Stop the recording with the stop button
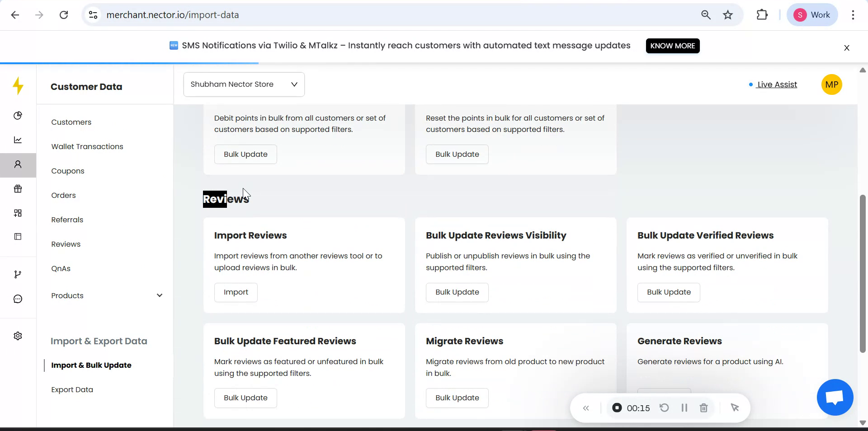This screenshot has width=868, height=431. (617, 408)
